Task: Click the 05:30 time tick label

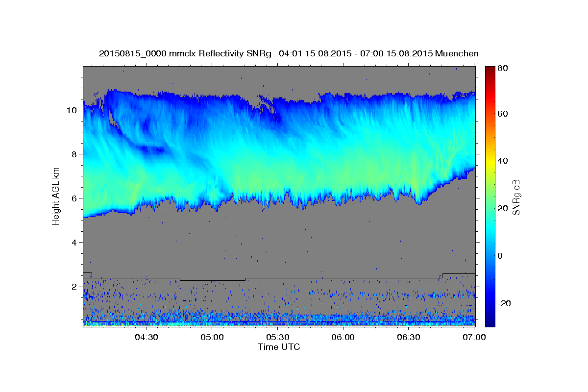Action: tap(277, 337)
